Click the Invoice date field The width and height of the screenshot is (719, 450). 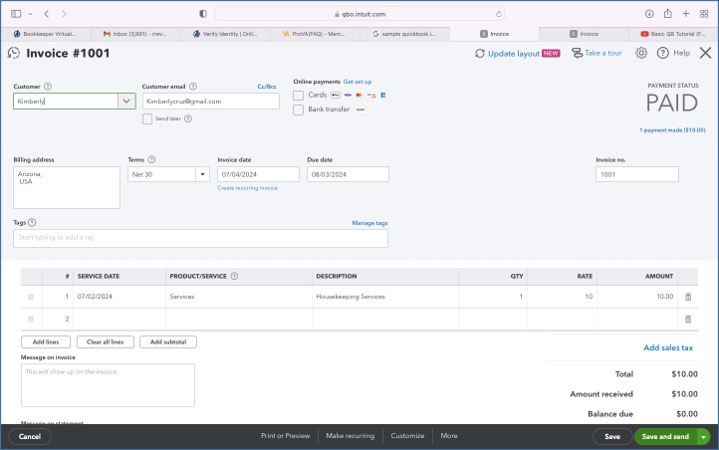point(258,174)
